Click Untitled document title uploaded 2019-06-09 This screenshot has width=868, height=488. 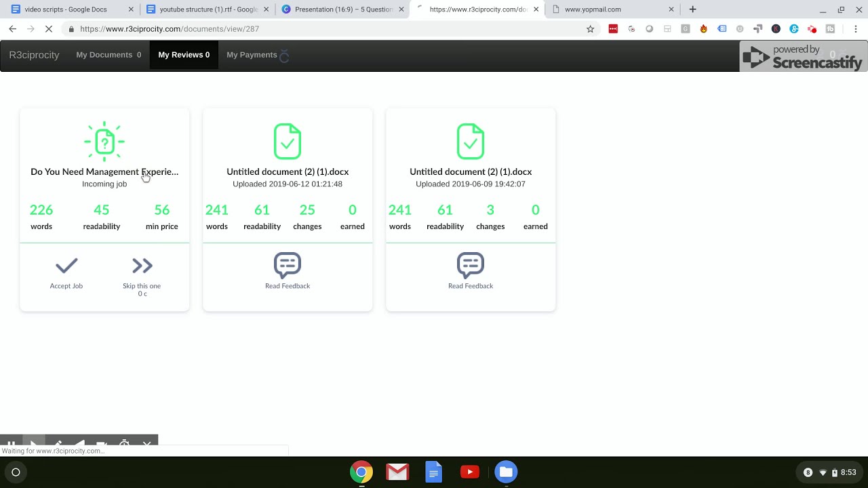click(x=471, y=171)
